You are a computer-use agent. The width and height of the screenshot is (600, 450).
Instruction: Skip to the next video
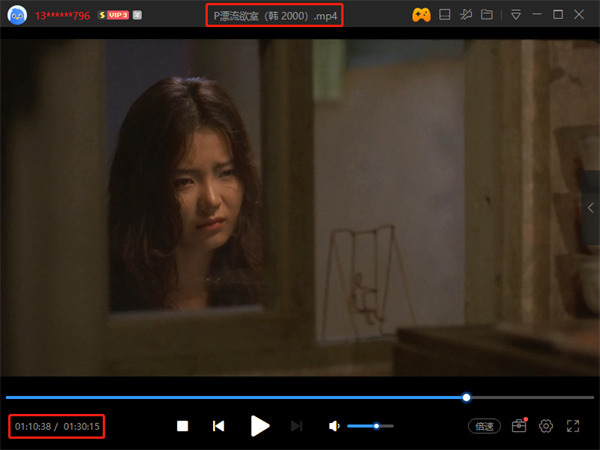296,426
